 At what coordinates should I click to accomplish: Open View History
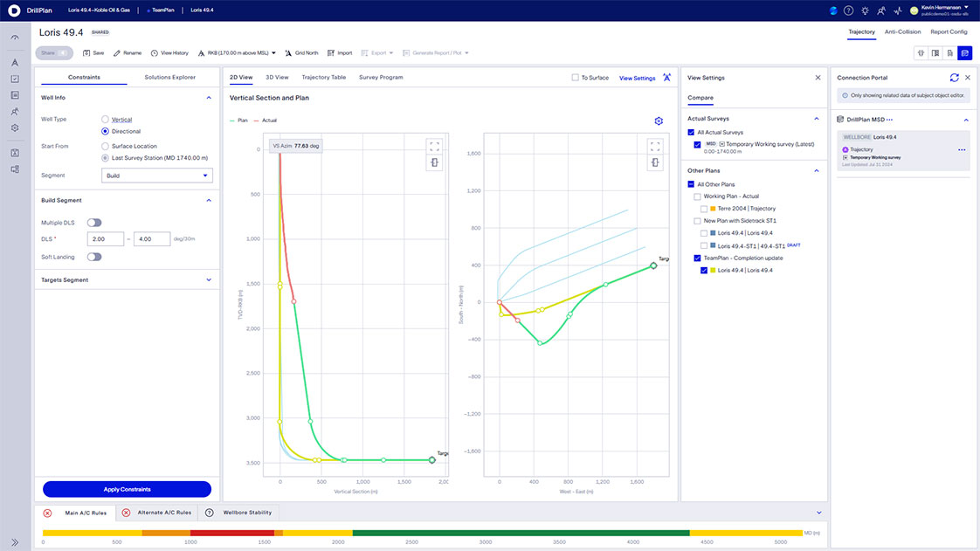170,53
